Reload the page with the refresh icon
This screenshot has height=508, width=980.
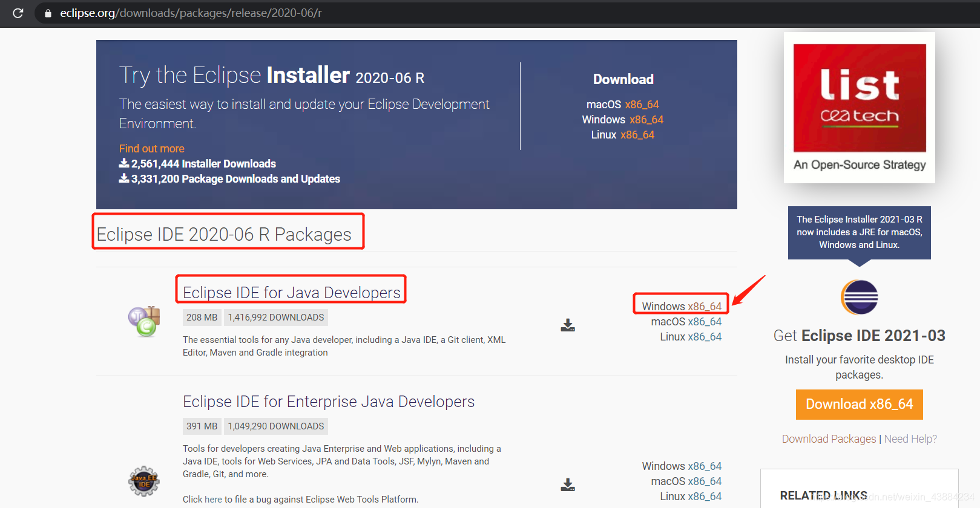(x=18, y=13)
